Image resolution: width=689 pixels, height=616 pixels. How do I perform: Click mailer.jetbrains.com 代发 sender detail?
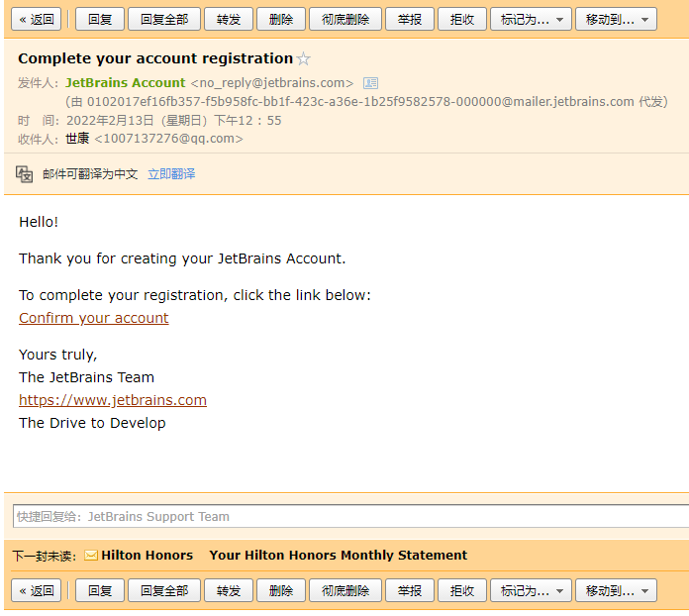(367, 102)
